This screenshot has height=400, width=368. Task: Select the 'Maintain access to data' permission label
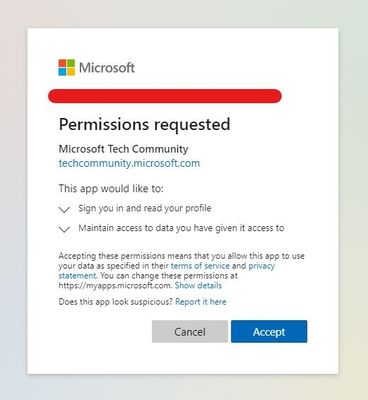181,228
